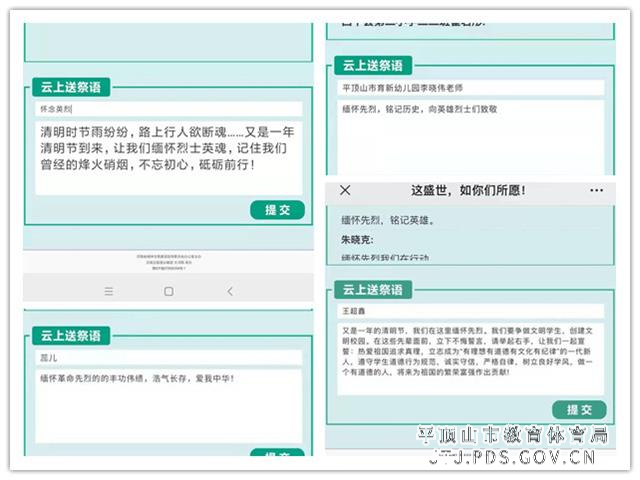Tap the Android home square icon

tap(168, 291)
